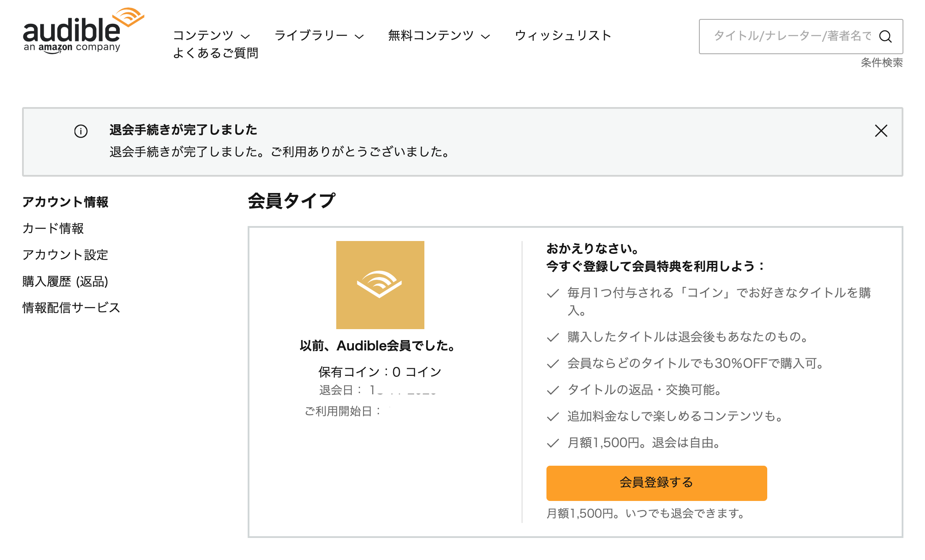Expand the ライブラリー dropdown menu
Screen dimensions: 925x560
coord(319,36)
